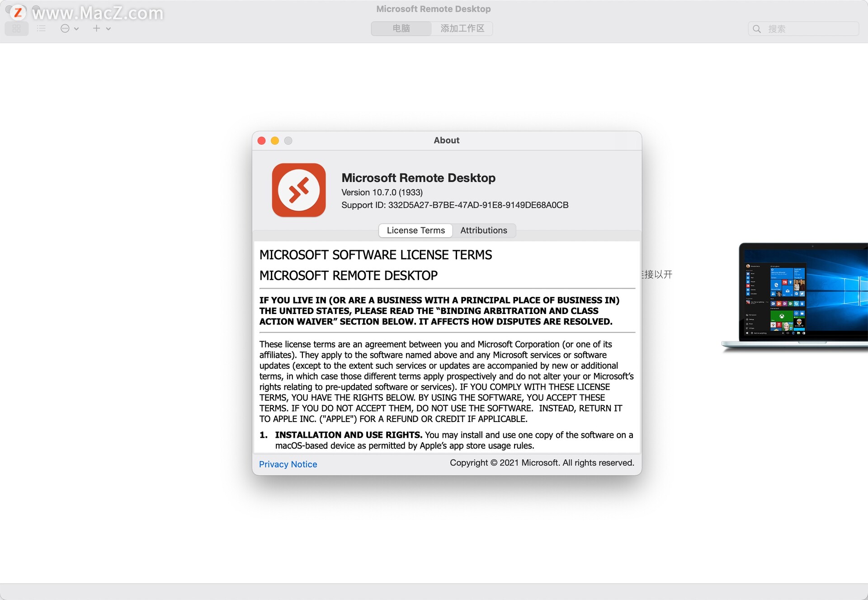Expand the add button dropdown chevron
This screenshot has width=868, height=600.
(108, 27)
